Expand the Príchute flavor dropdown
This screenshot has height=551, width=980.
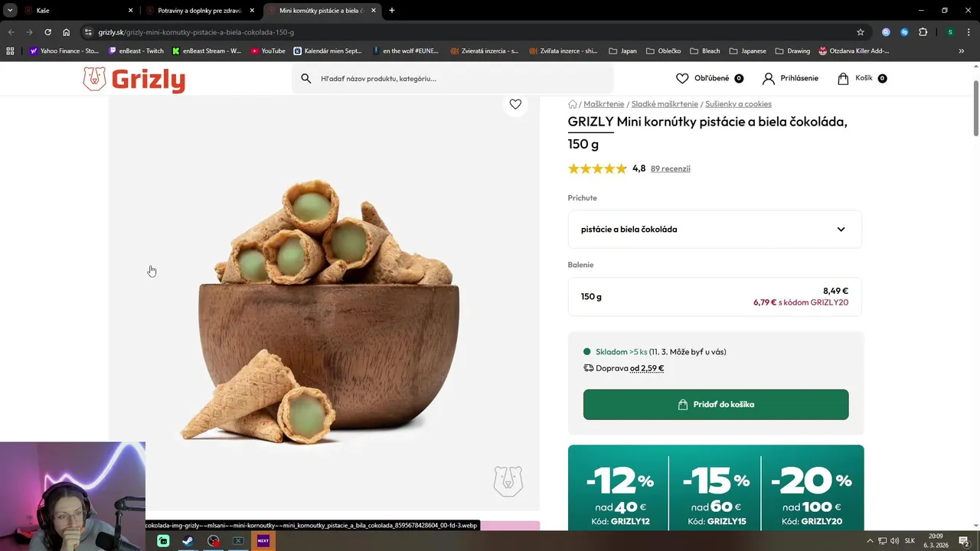714,230
